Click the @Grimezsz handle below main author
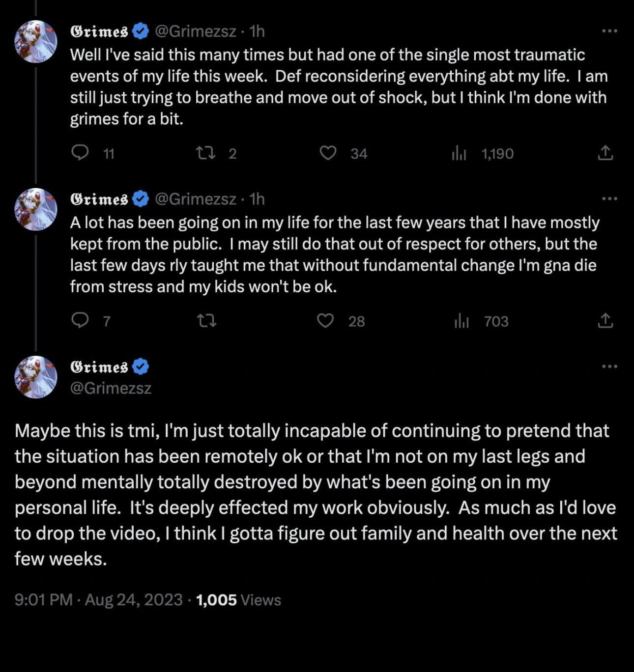The height and width of the screenshot is (672, 634). click(x=111, y=388)
